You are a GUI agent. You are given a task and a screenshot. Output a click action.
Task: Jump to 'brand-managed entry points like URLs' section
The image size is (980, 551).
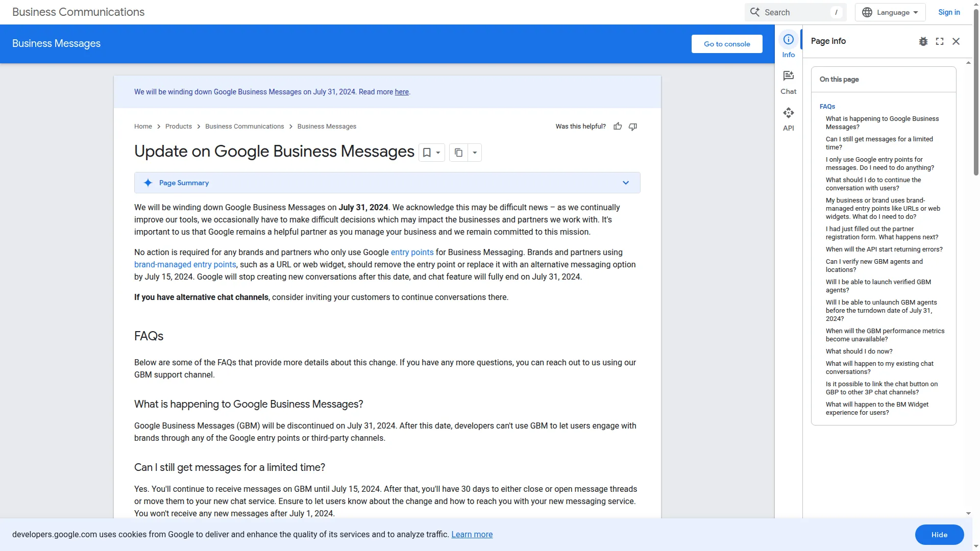point(883,209)
